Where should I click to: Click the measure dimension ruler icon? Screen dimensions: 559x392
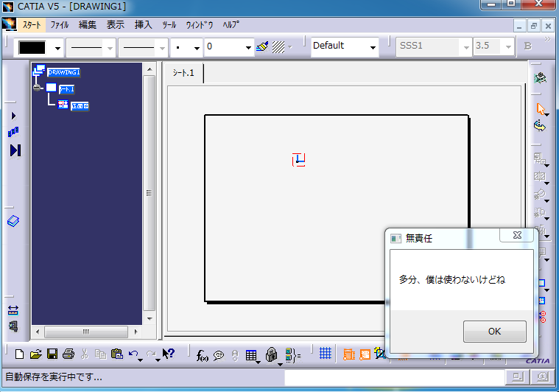(x=13, y=310)
